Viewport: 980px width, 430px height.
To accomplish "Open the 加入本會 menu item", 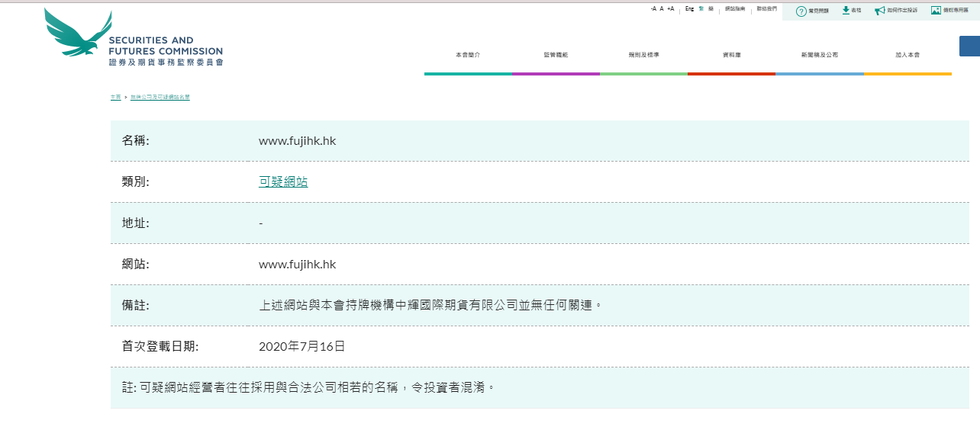I will click(907, 56).
